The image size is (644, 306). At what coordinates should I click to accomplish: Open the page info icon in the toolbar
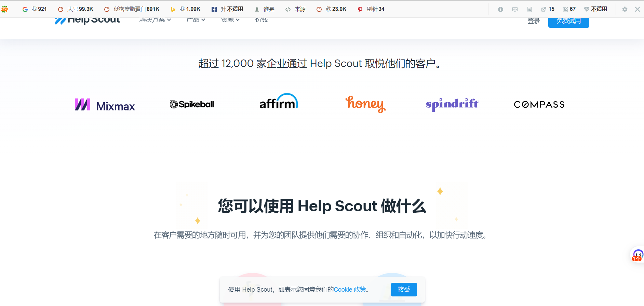point(500,9)
